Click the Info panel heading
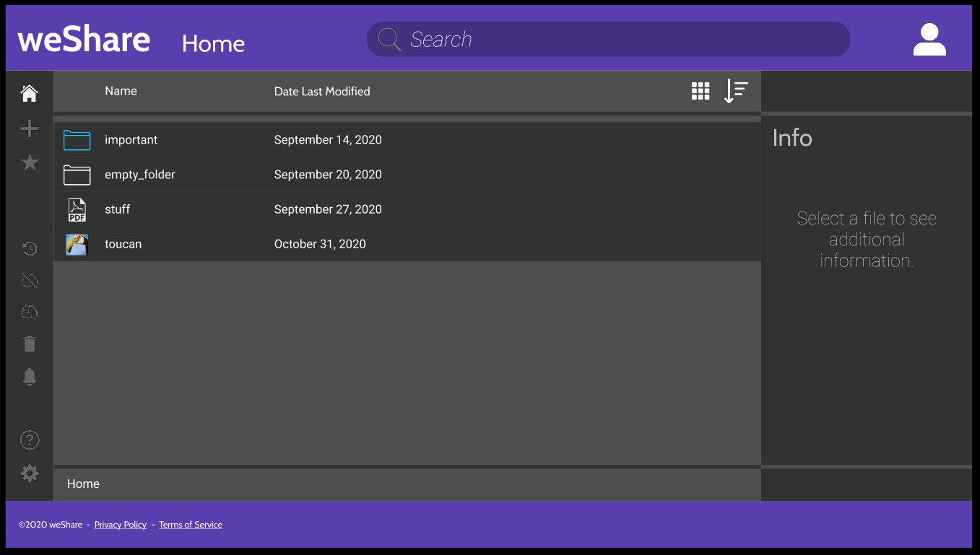Viewport: 980px width, 555px height. (792, 138)
